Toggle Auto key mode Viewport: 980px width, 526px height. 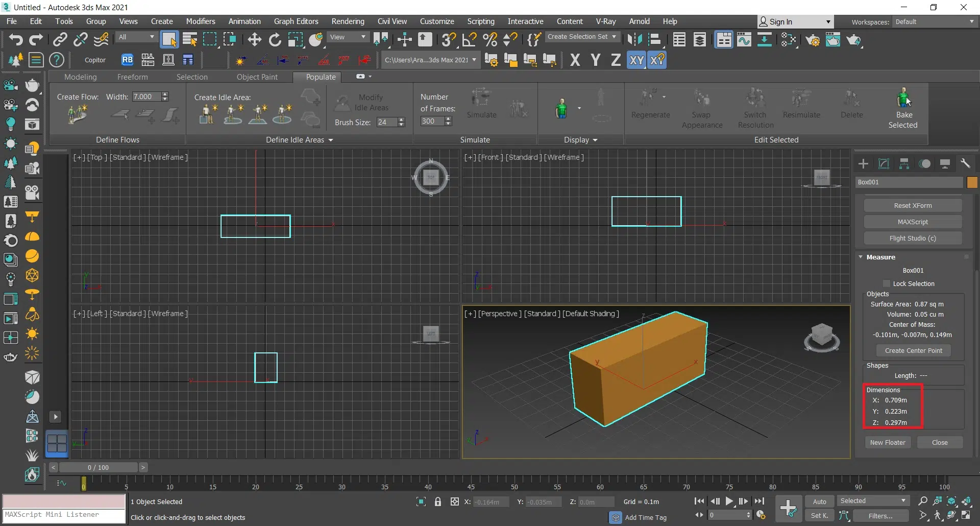(819, 501)
